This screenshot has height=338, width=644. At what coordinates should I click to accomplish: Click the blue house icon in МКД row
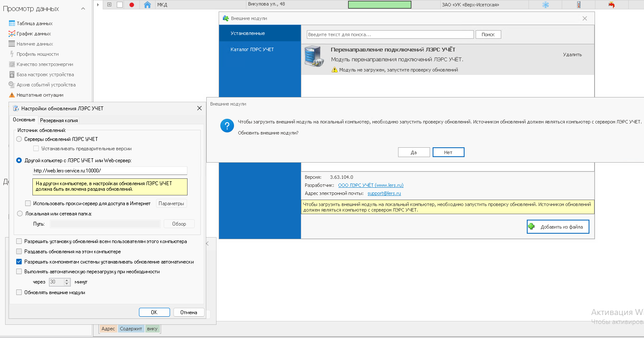click(147, 5)
